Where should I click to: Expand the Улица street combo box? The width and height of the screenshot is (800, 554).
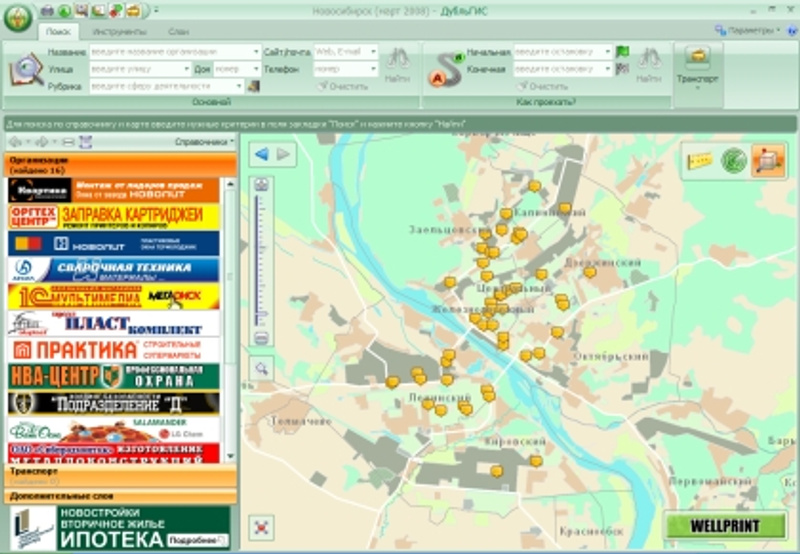click(x=185, y=69)
